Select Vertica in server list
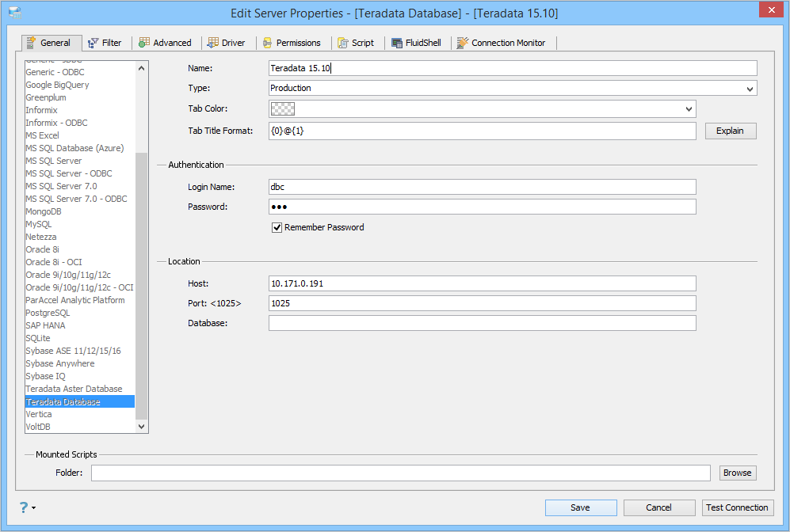790x532 pixels. [80, 414]
